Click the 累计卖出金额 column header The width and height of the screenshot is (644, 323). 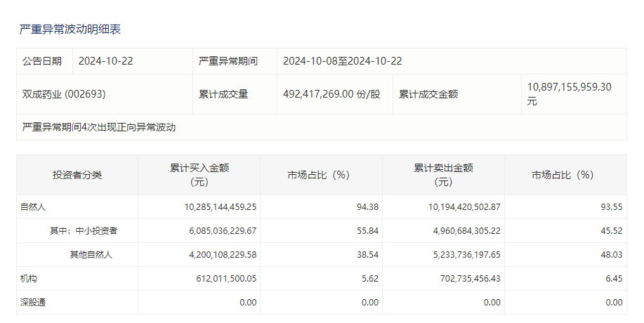pyautogui.click(x=443, y=175)
